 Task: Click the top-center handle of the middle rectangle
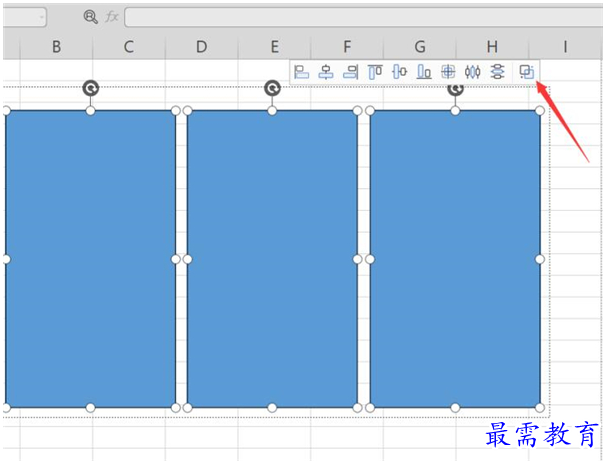(x=273, y=111)
